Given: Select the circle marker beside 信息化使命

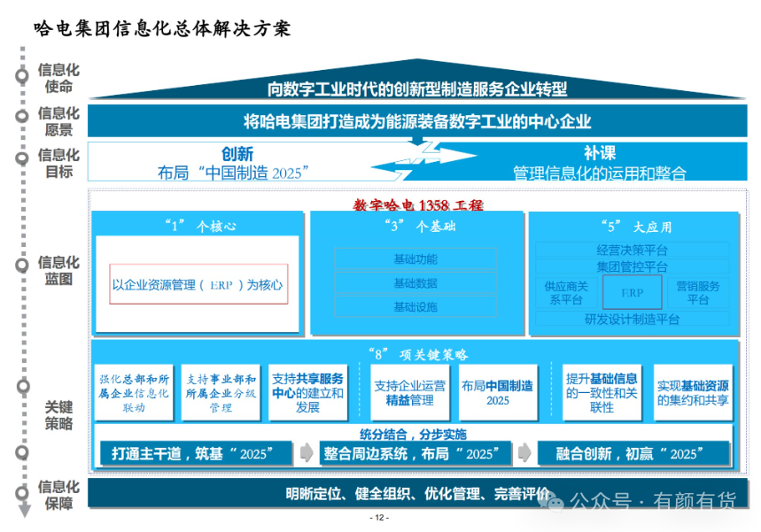Looking at the screenshot, I should [22, 75].
